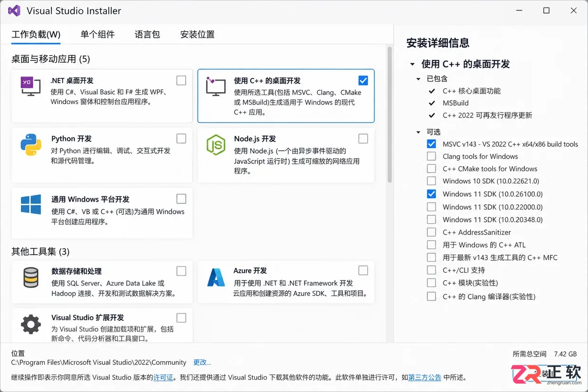
Task: Close the Visual Studio Installer window
Action: coord(574,10)
